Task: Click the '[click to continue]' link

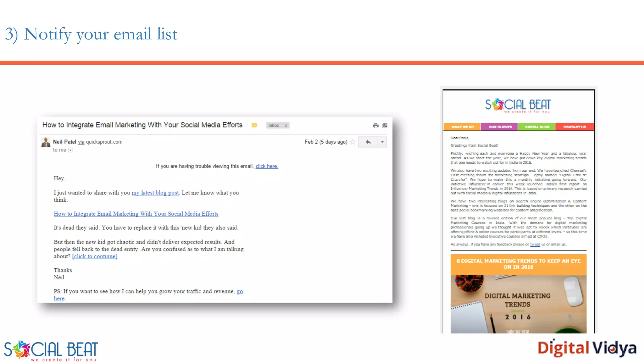Action: point(95,256)
